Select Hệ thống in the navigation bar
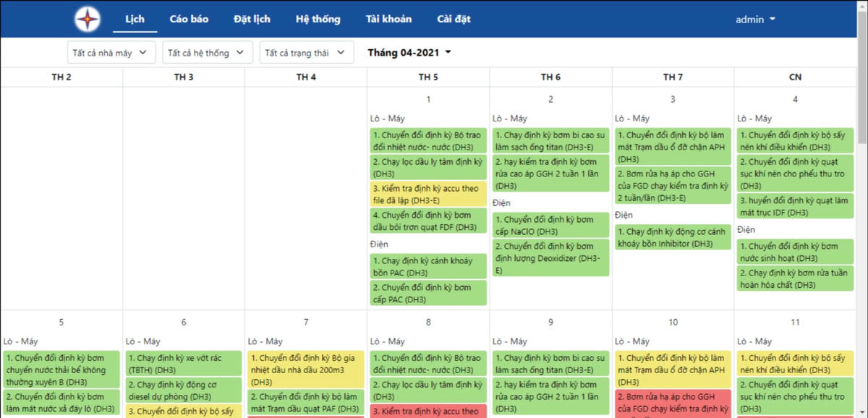The image size is (868, 418). coord(318,19)
